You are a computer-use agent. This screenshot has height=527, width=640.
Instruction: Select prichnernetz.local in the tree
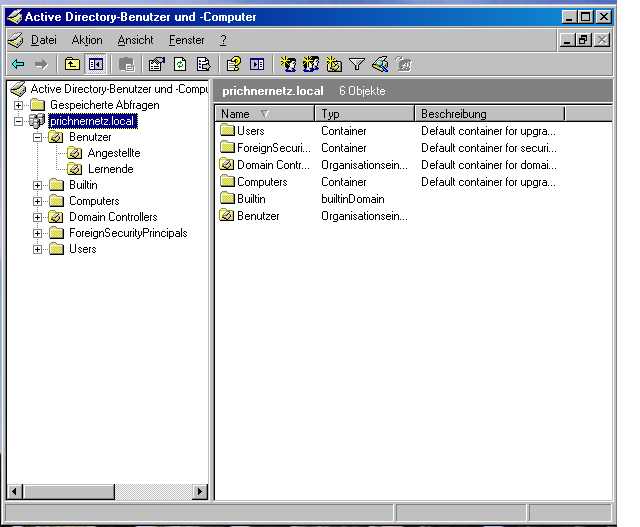(x=92, y=121)
